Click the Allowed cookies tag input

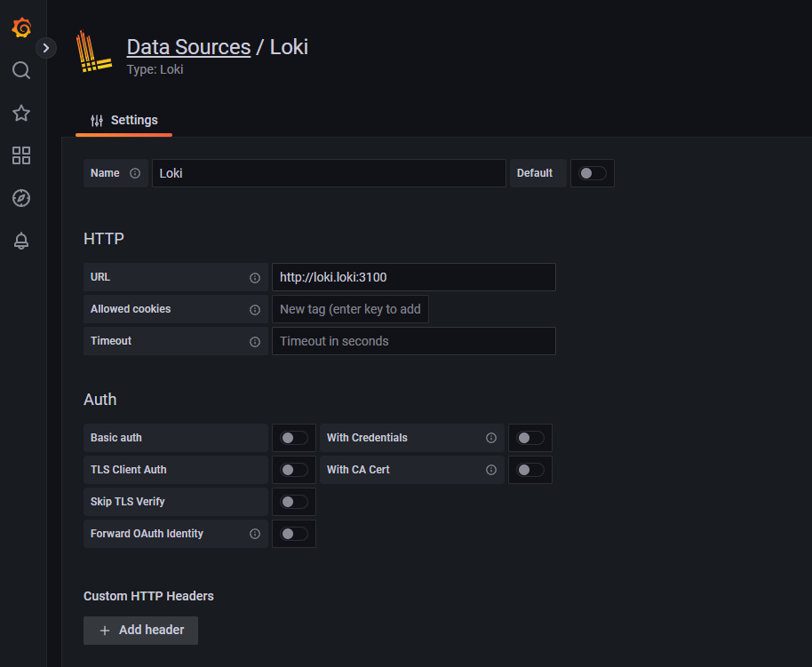click(x=350, y=309)
